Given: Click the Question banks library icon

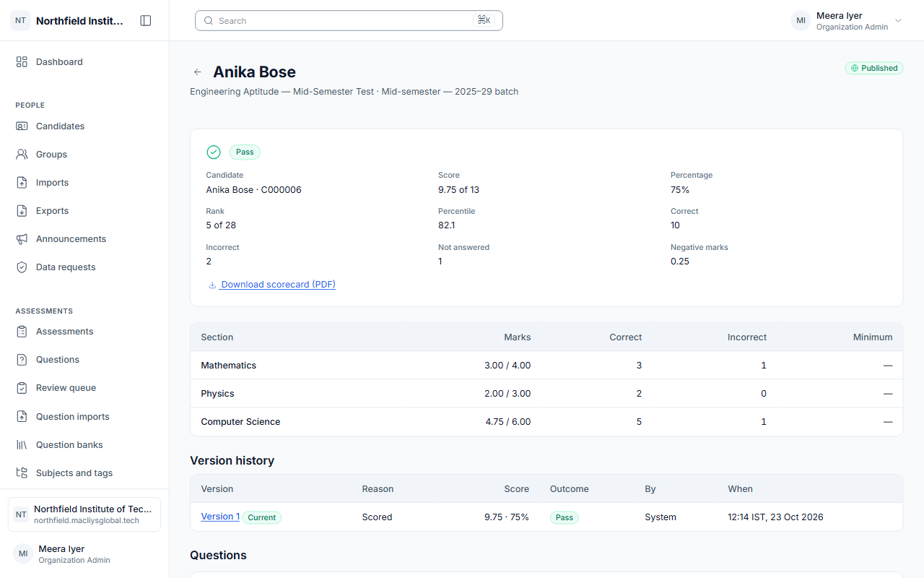Looking at the screenshot, I should (x=22, y=445).
